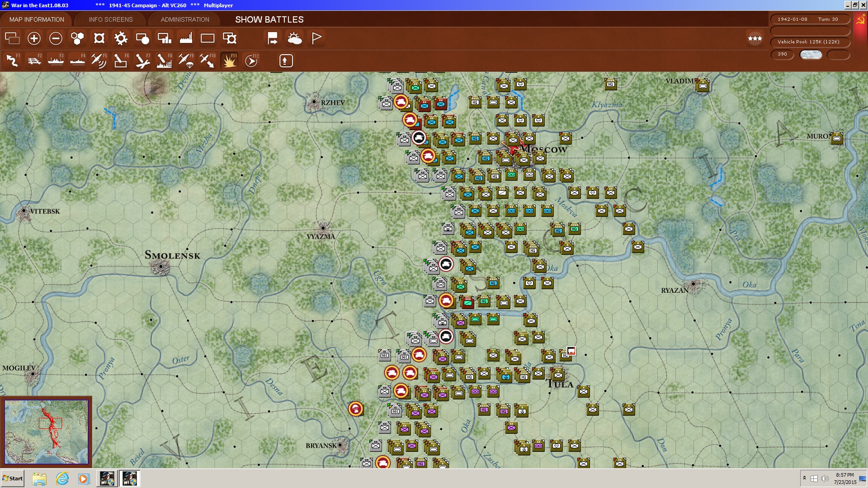The width and height of the screenshot is (868, 488).
Task: Toggle hex grid display icon
Action: coord(77,38)
